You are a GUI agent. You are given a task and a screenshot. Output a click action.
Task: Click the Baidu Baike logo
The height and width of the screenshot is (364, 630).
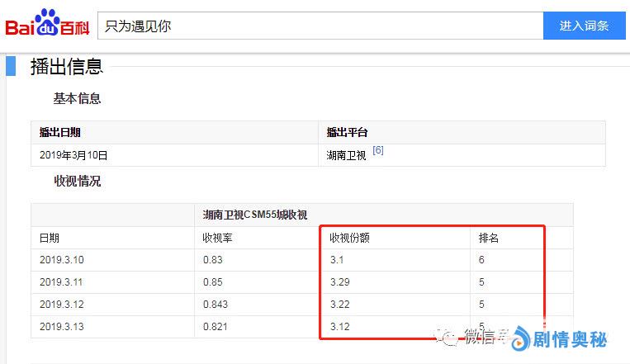[47, 26]
